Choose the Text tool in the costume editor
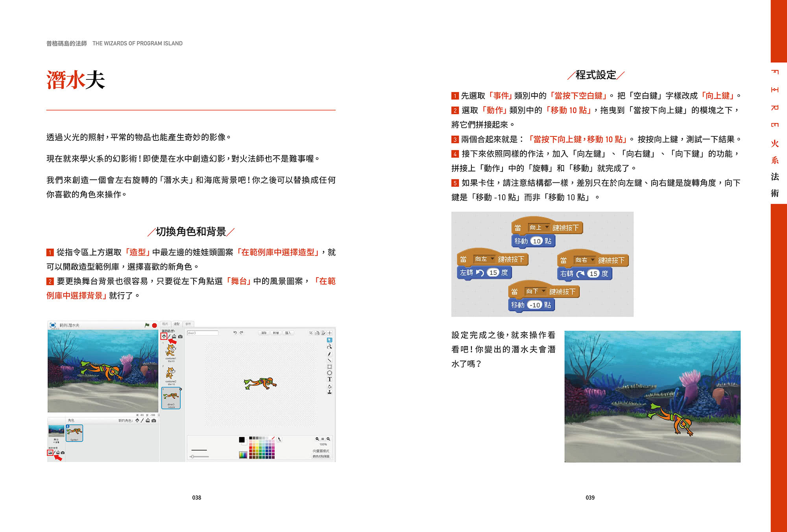787x532 pixels. click(x=330, y=379)
